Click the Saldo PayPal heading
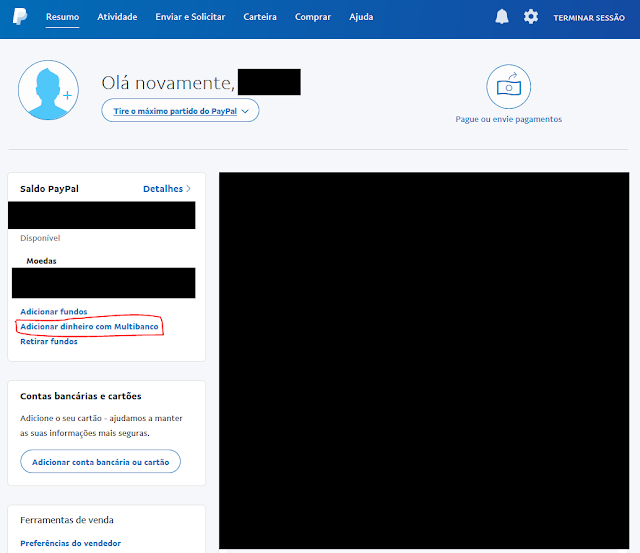The image size is (640, 553). (x=49, y=189)
